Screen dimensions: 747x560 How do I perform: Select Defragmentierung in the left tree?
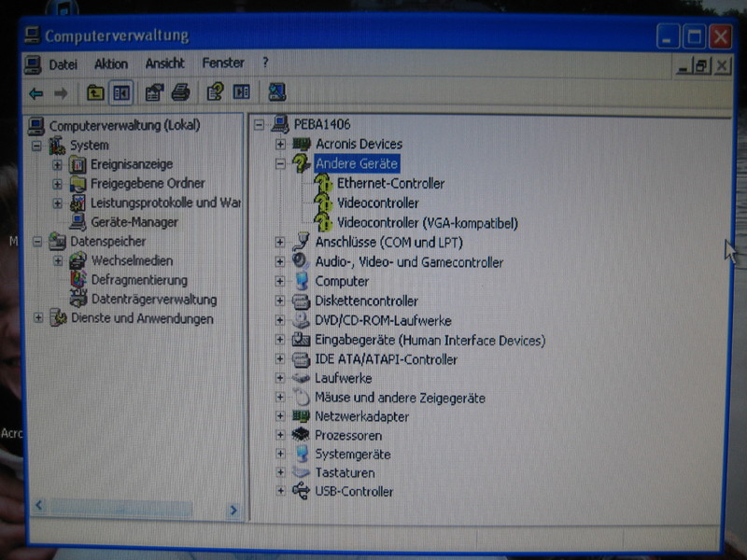[x=138, y=280]
